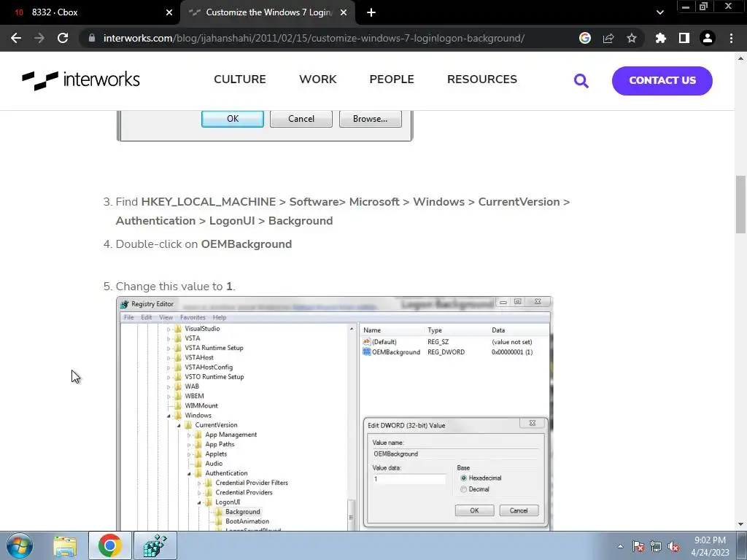
Task: Click the browser forward arrow
Action: click(39, 38)
